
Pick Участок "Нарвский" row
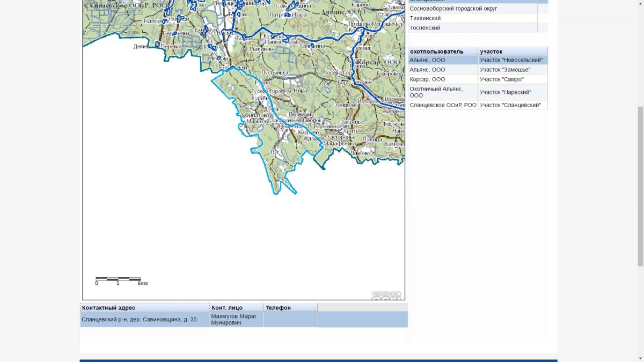click(x=513, y=92)
